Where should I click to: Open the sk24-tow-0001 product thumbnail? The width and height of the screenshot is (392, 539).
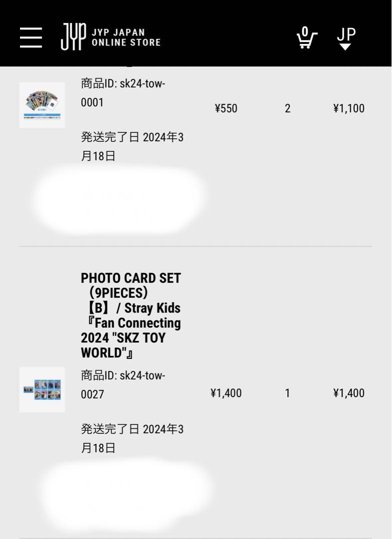click(x=42, y=105)
